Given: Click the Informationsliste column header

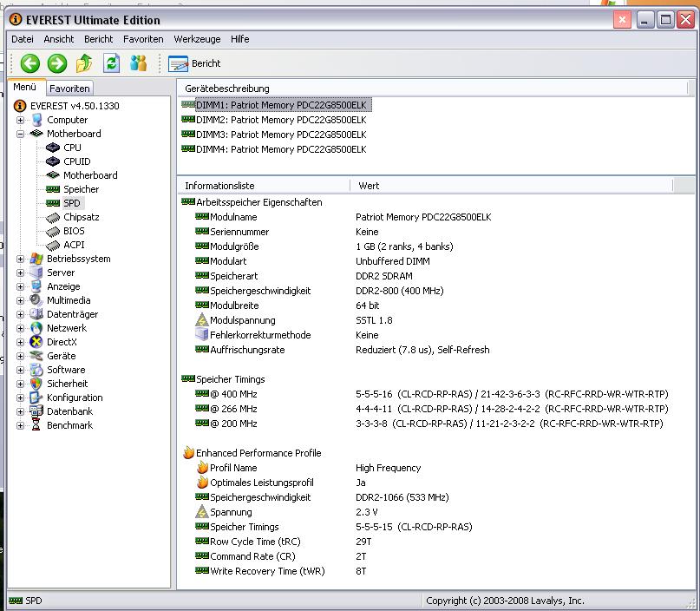Looking at the screenshot, I should pos(264,186).
